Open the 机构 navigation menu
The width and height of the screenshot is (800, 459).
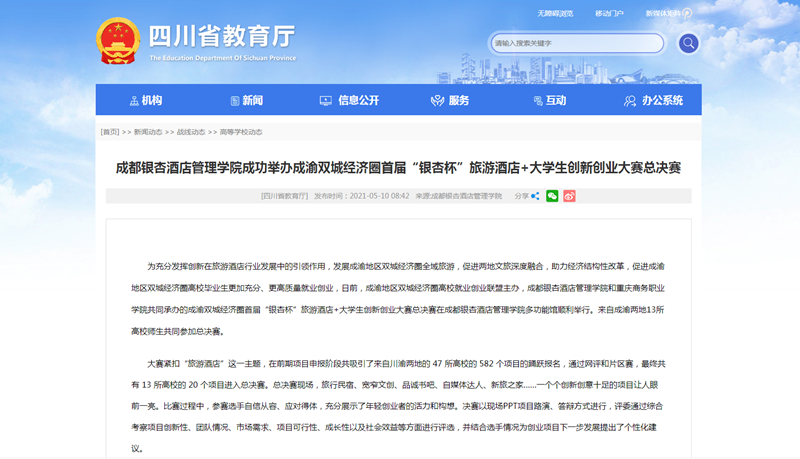(x=145, y=100)
